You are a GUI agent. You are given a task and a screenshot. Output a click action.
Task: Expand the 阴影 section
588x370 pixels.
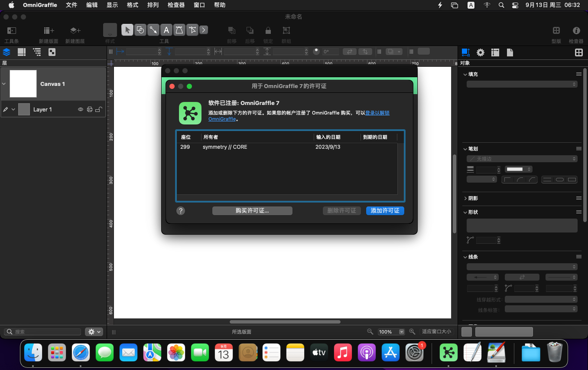click(x=465, y=198)
